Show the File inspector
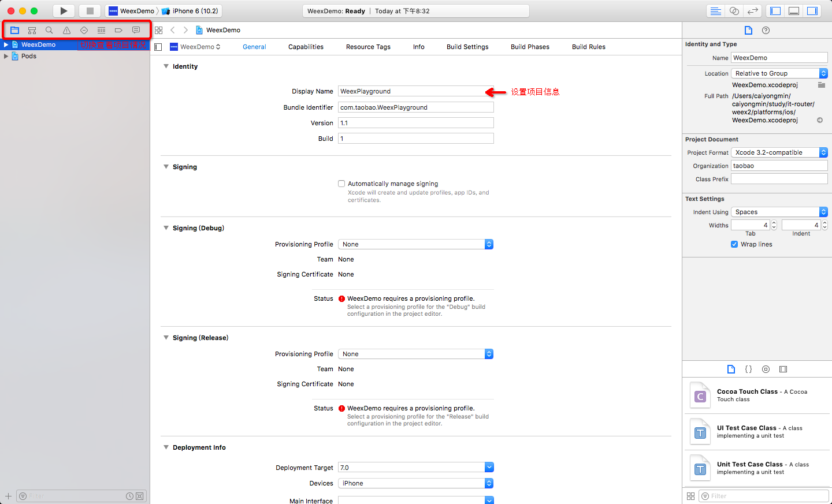This screenshot has width=832, height=504. [x=748, y=30]
